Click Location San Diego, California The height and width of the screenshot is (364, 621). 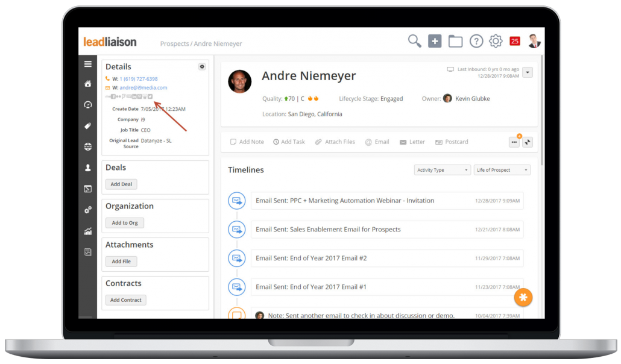[315, 114]
